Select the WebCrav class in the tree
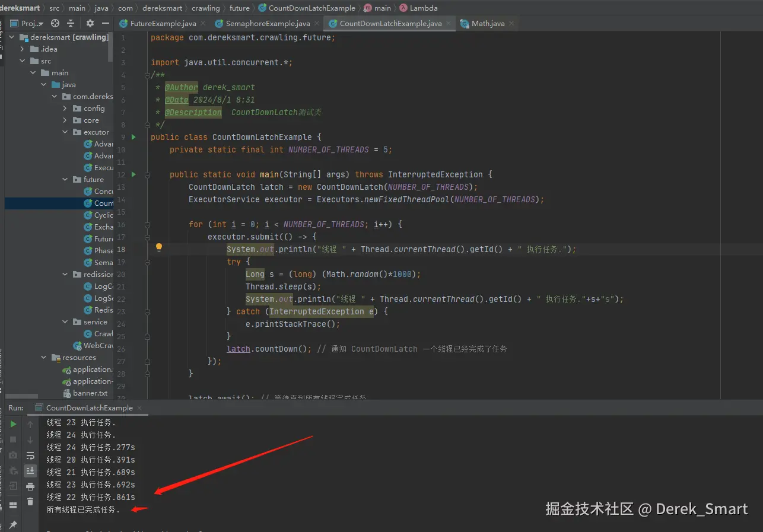The width and height of the screenshot is (763, 532). pyautogui.click(x=93, y=345)
